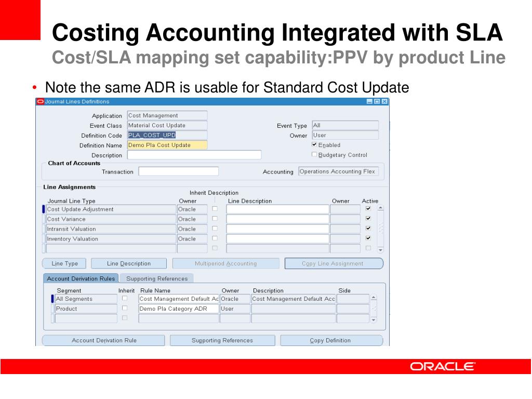The image size is (532, 399).
Task: Click rule name Demo Pla Category ADR
Action: (x=179, y=309)
